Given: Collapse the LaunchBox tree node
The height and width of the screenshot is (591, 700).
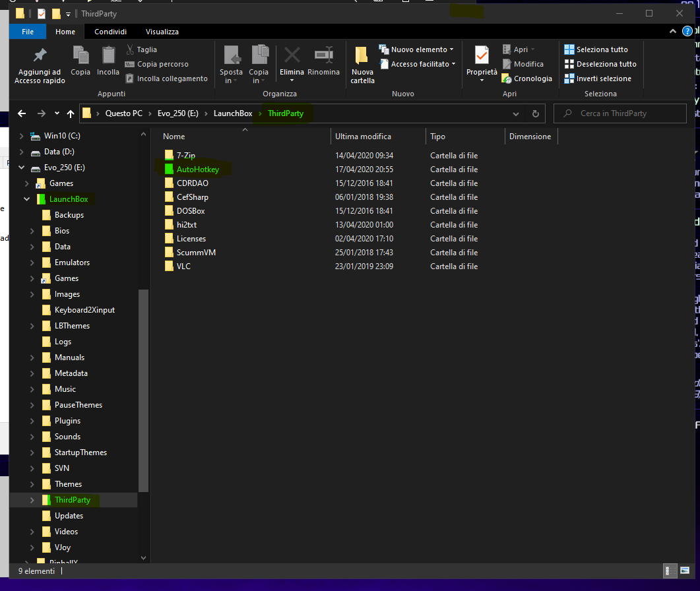Looking at the screenshot, I should tap(27, 199).
